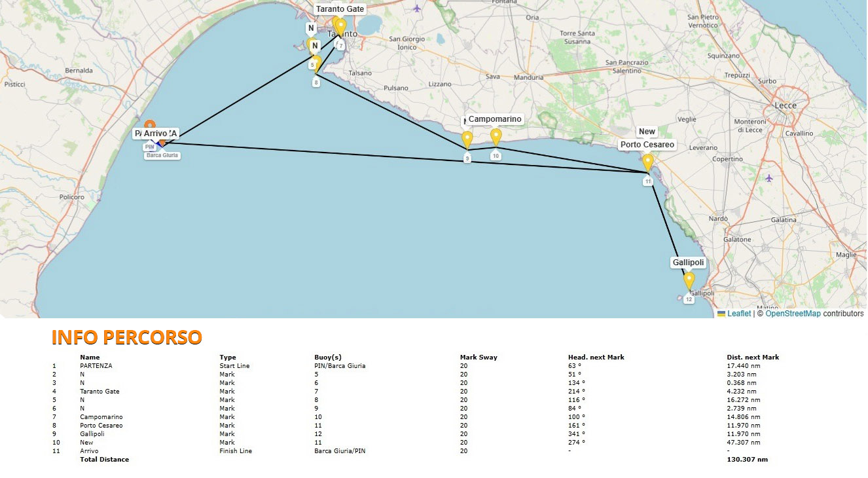Viewport: 868px width, 478px height.
Task: Click the buoy 12 number badge on map
Action: pyautogui.click(x=689, y=299)
